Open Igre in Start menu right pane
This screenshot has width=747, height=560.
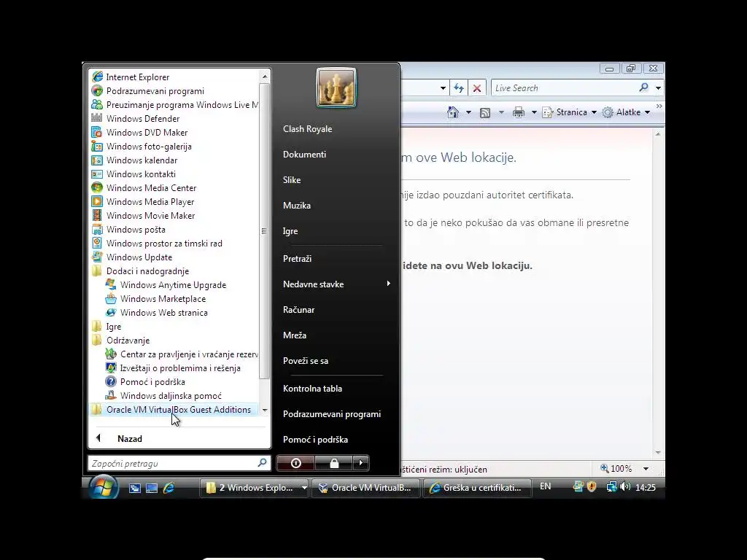290,231
